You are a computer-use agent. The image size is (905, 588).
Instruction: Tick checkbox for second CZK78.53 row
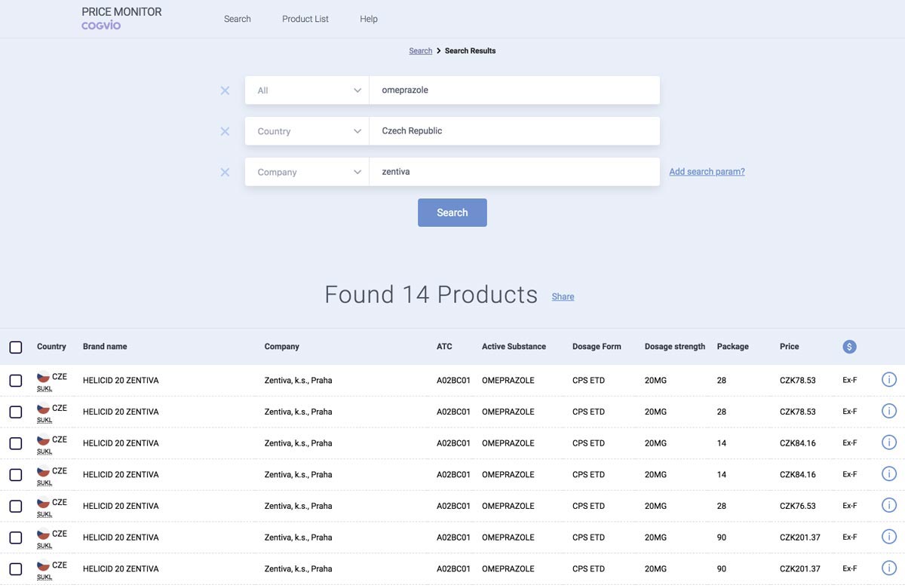point(16,412)
